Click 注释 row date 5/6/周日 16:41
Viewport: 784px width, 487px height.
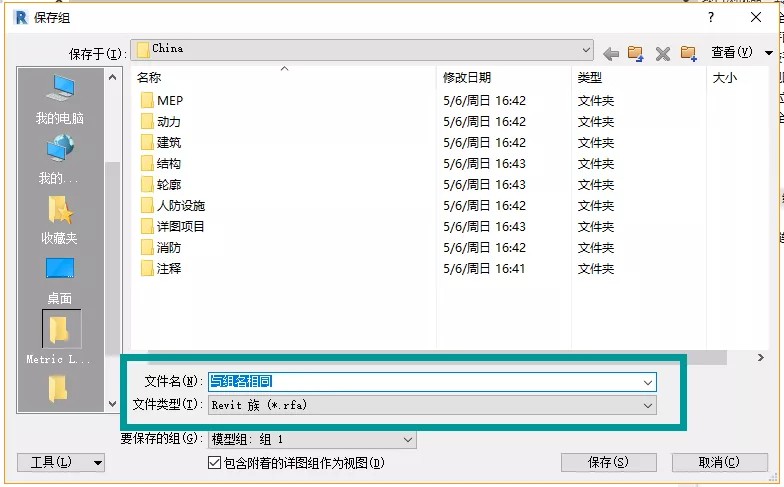[x=484, y=268]
